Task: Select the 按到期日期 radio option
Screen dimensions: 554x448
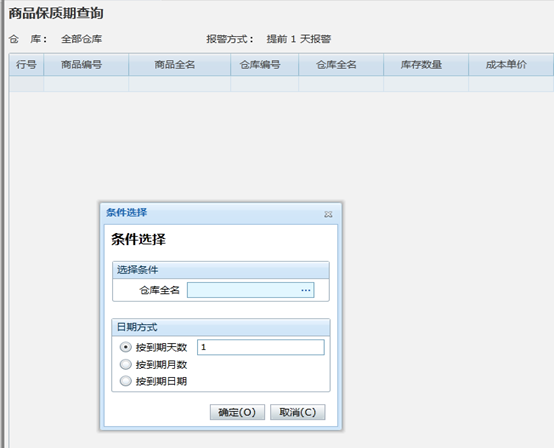Action: click(x=125, y=381)
